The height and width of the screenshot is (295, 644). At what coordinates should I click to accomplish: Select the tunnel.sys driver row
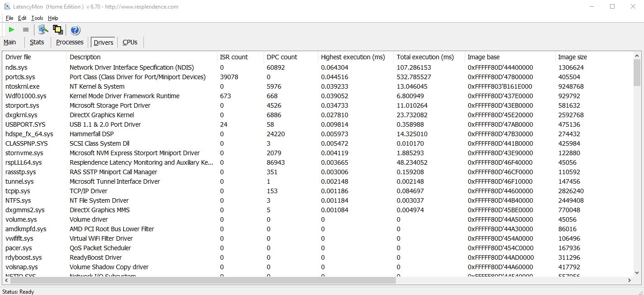click(317, 181)
